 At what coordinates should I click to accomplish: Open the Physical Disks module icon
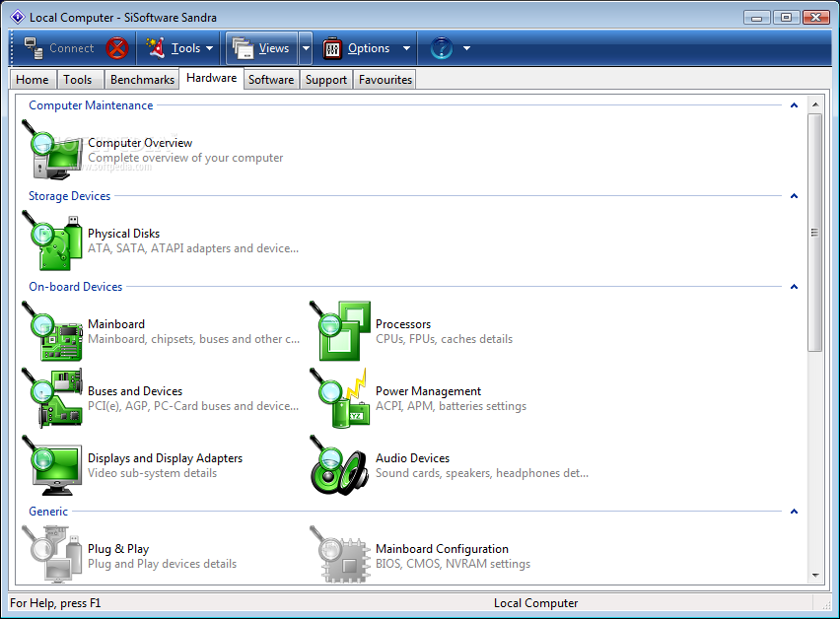click(52, 241)
